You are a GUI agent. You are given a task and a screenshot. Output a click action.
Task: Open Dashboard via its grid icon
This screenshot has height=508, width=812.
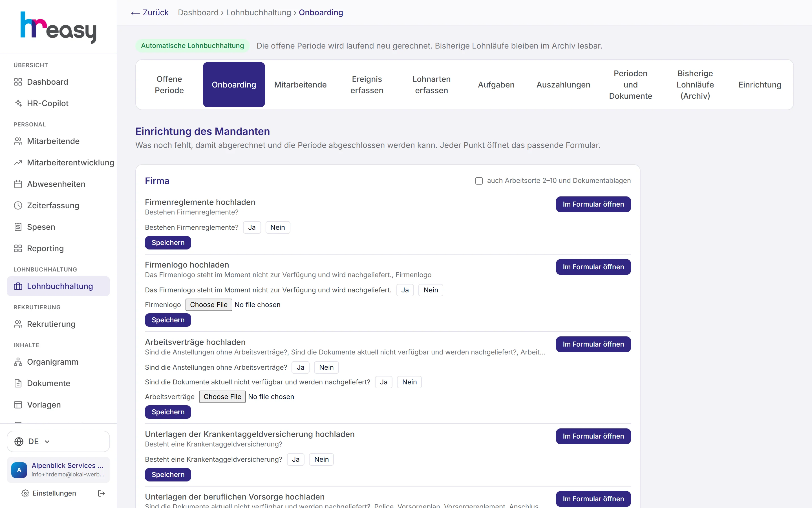click(18, 82)
